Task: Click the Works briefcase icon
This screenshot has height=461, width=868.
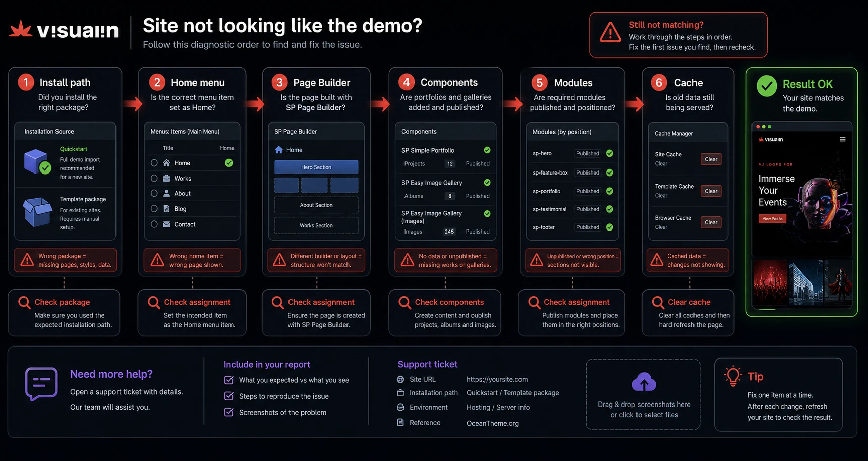Action: pos(166,178)
